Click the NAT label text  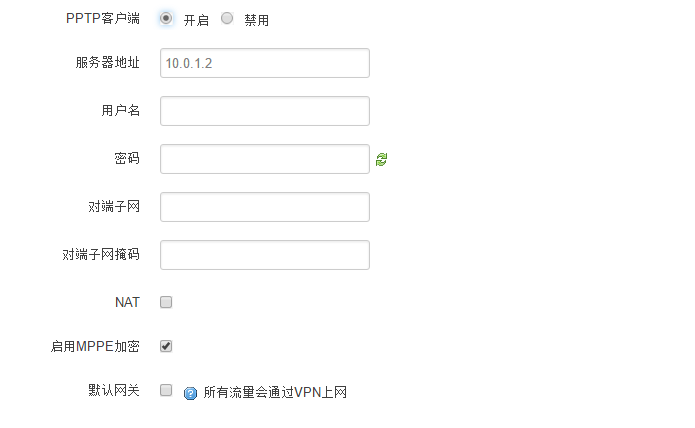(127, 302)
